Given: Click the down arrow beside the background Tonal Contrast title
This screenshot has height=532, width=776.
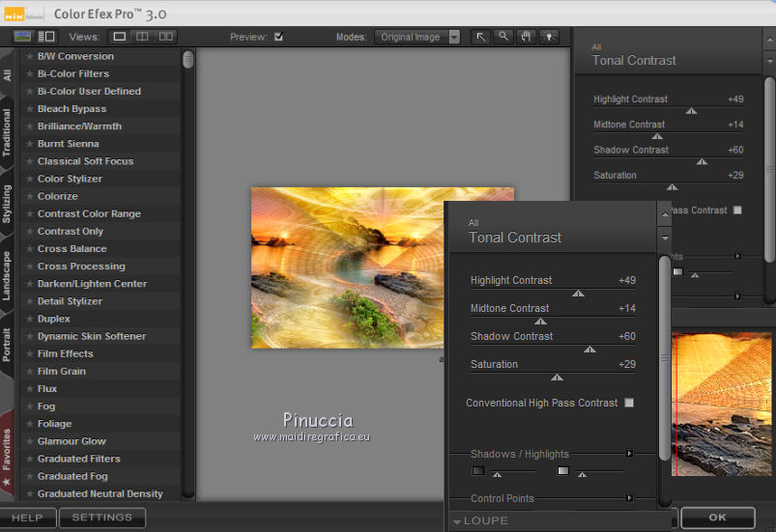Looking at the screenshot, I should pos(769,61).
